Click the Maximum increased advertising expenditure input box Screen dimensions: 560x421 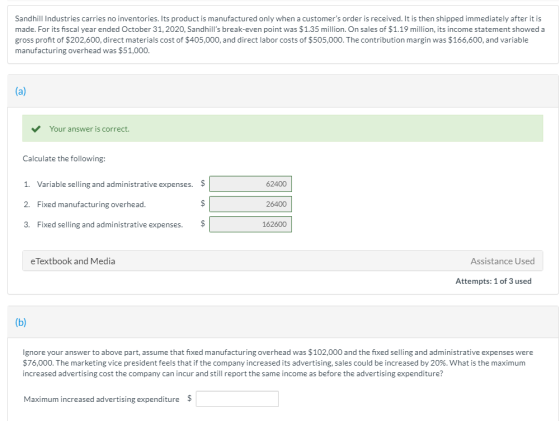coord(237,399)
